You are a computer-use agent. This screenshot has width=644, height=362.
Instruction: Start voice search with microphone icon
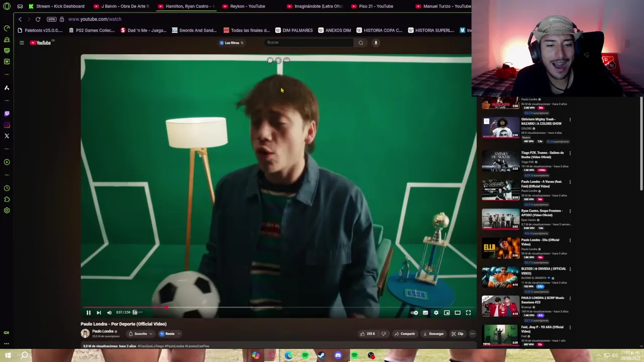375,43
